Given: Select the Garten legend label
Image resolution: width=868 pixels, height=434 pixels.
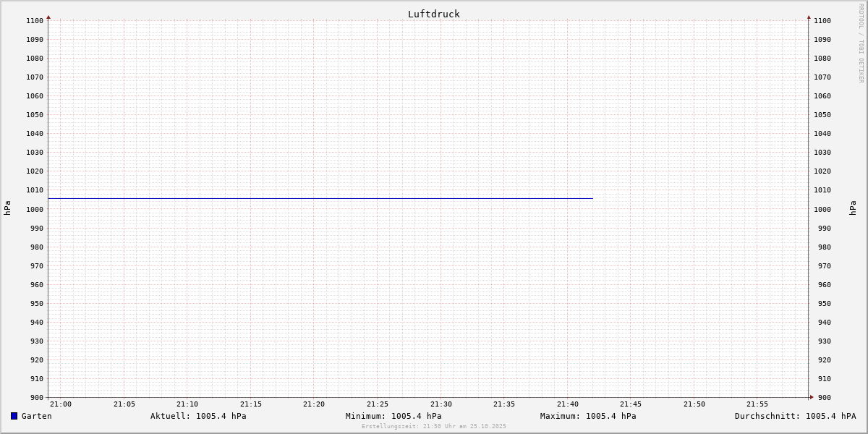Looking at the screenshot, I should (36, 416).
